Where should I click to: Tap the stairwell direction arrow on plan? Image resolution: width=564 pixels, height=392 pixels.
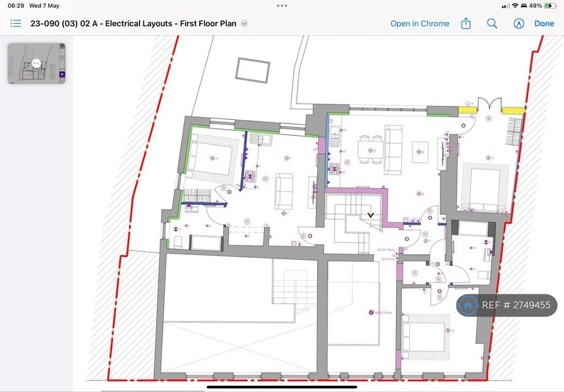point(371,215)
